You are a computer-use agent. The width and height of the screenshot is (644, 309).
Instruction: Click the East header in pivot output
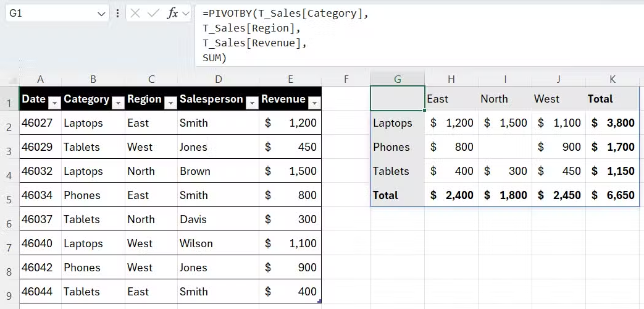[451, 99]
